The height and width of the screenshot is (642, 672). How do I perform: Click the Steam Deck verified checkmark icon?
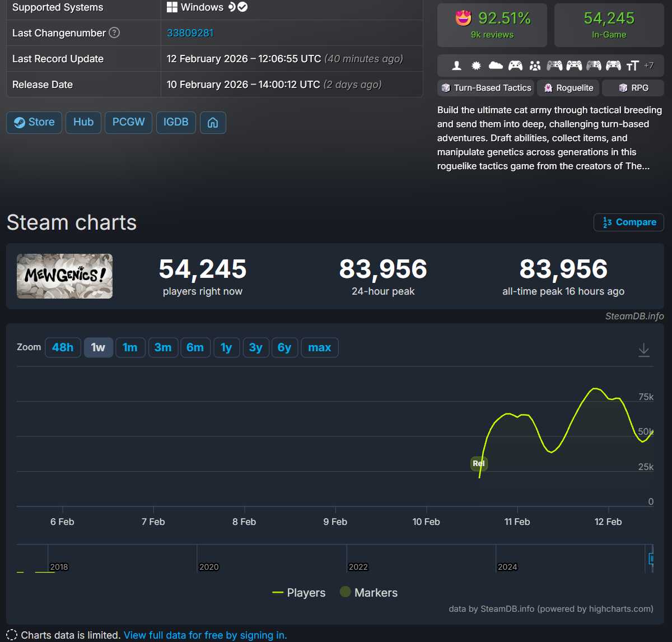pos(242,7)
